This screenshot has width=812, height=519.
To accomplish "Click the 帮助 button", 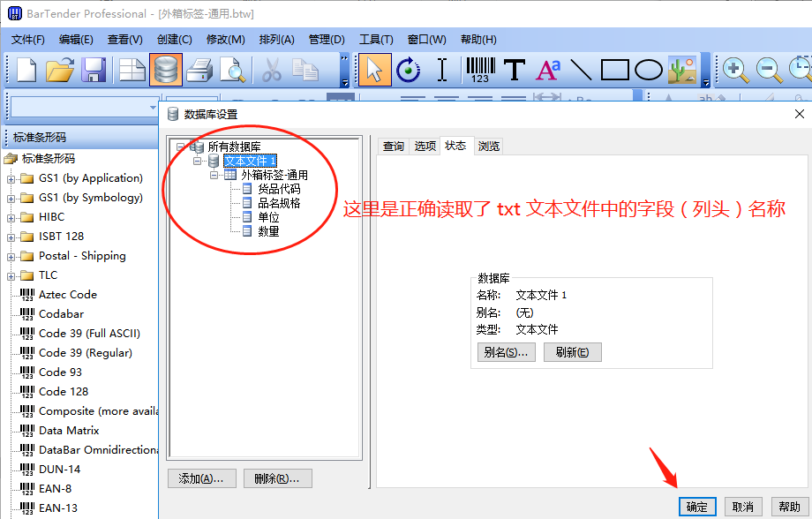I will (x=789, y=507).
